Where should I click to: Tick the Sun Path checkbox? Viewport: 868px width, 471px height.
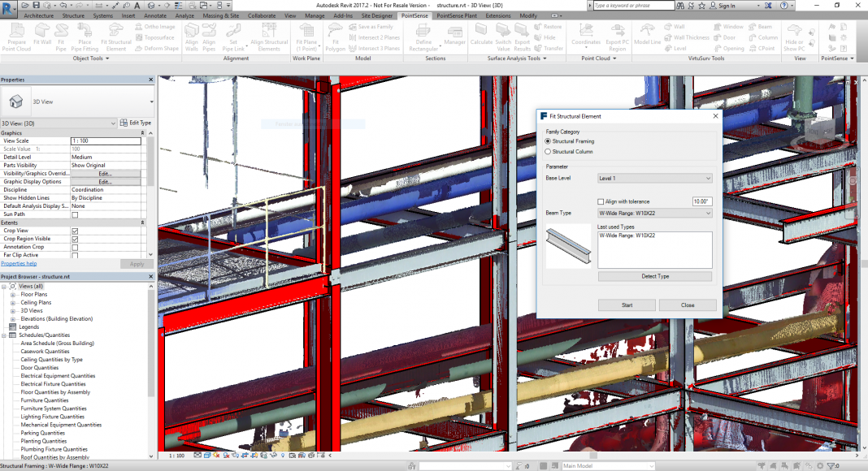pyautogui.click(x=75, y=215)
